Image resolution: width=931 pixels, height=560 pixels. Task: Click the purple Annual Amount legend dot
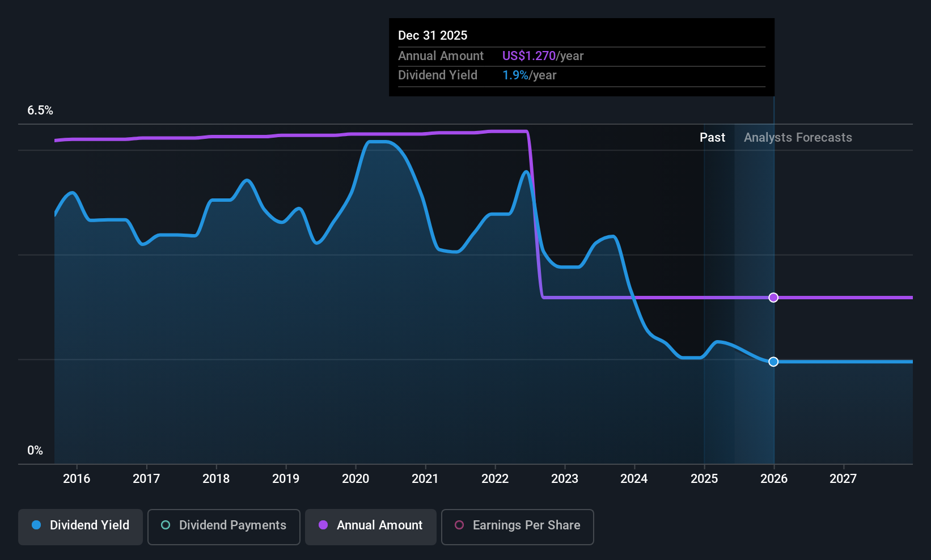pyautogui.click(x=323, y=525)
